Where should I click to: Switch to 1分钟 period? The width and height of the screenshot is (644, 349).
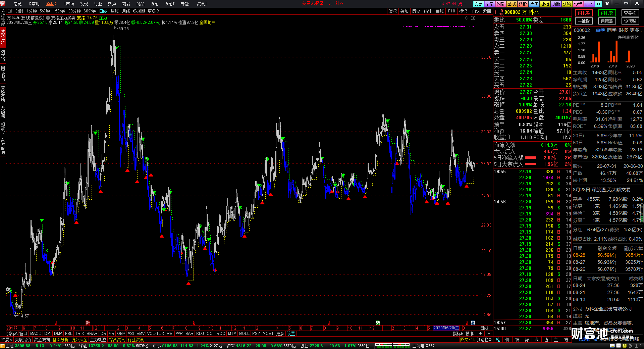(x=32, y=11)
